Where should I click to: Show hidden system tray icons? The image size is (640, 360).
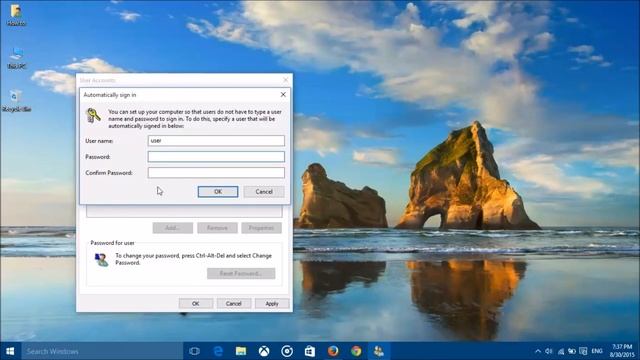coord(538,351)
